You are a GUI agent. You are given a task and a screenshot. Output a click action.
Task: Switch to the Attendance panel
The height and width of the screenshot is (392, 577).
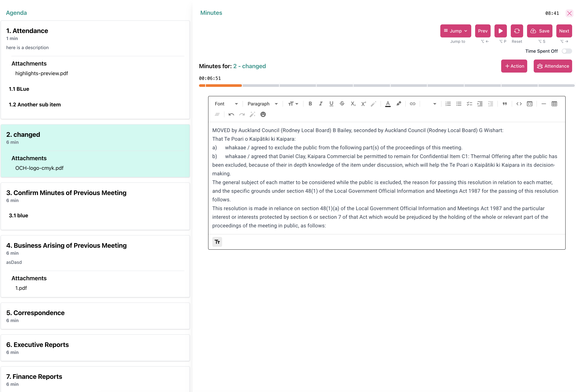pos(553,66)
